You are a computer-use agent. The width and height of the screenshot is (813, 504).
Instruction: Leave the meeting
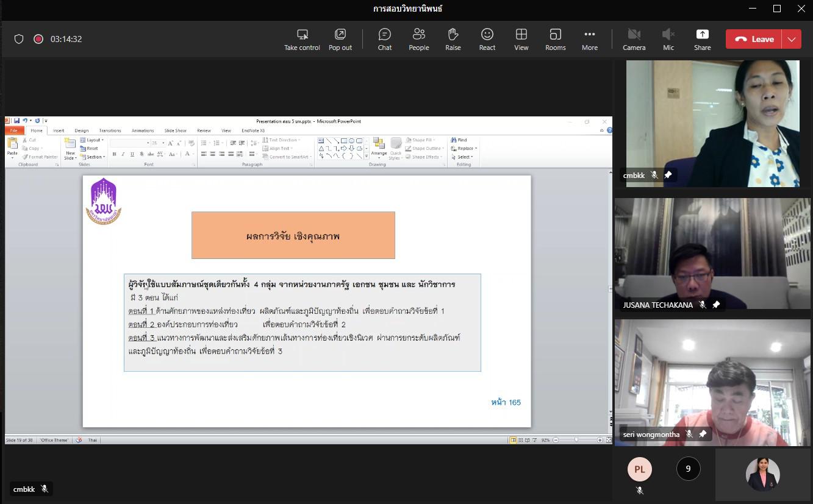753,39
